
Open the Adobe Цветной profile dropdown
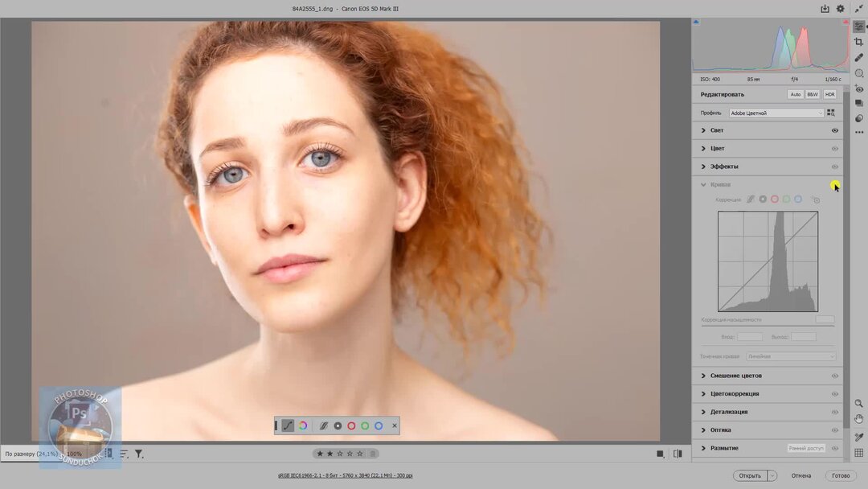click(775, 113)
